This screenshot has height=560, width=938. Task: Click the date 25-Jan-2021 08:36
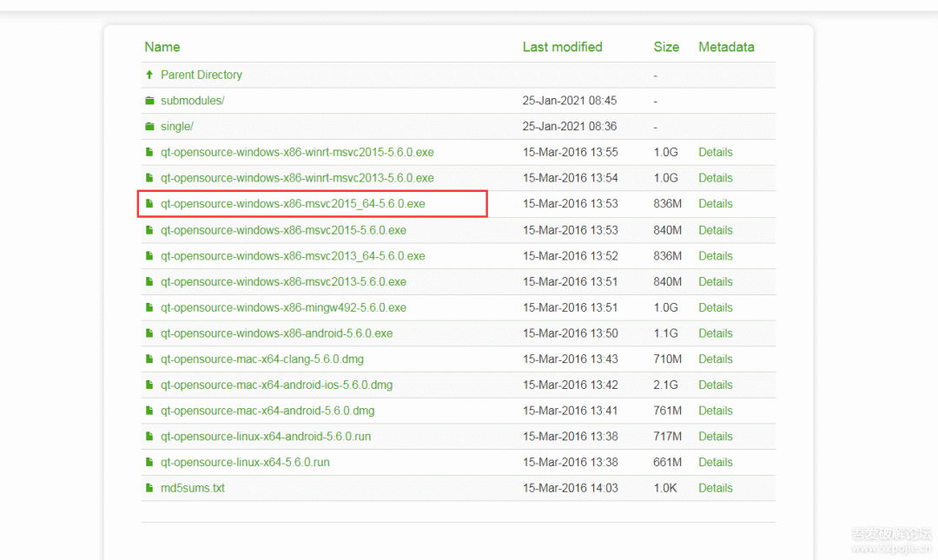click(x=570, y=126)
